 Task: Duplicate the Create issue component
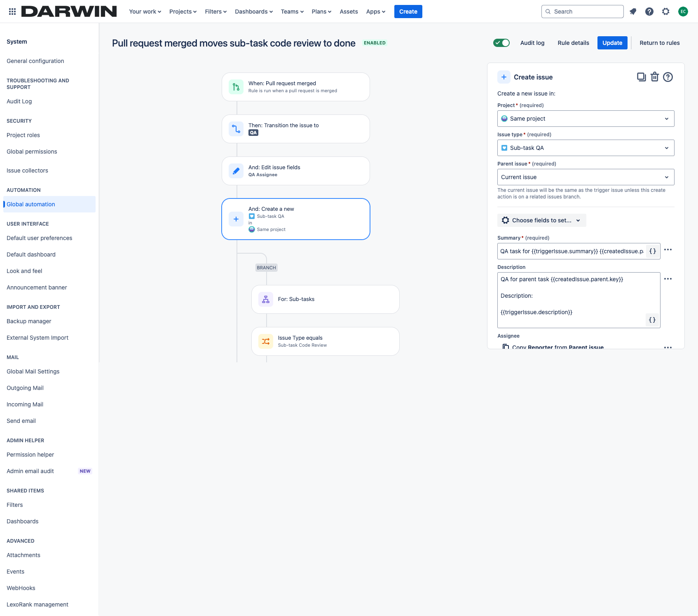pyautogui.click(x=641, y=77)
